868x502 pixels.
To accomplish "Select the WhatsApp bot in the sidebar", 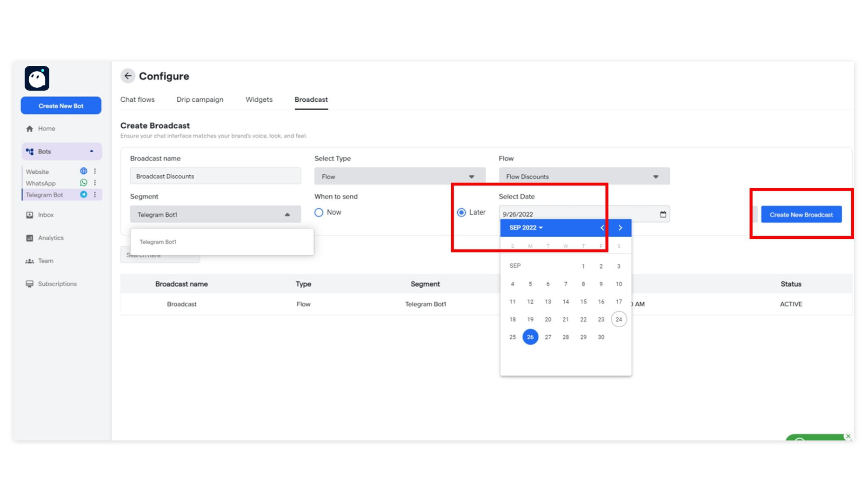I will 40,183.
